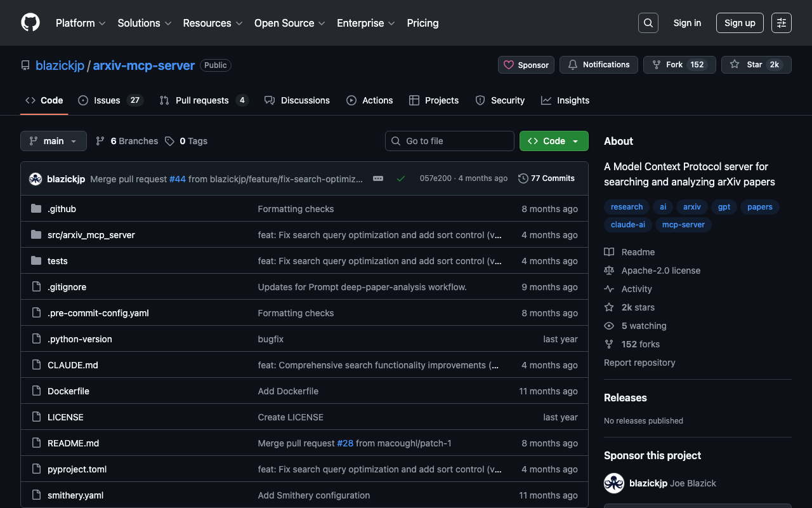The image size is (812, 508).
Task: Open the 77 Commits history link
Action: 546,178
